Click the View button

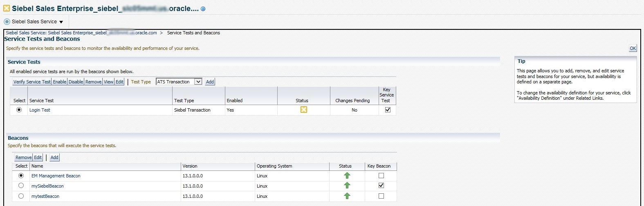tap(108, 82)
